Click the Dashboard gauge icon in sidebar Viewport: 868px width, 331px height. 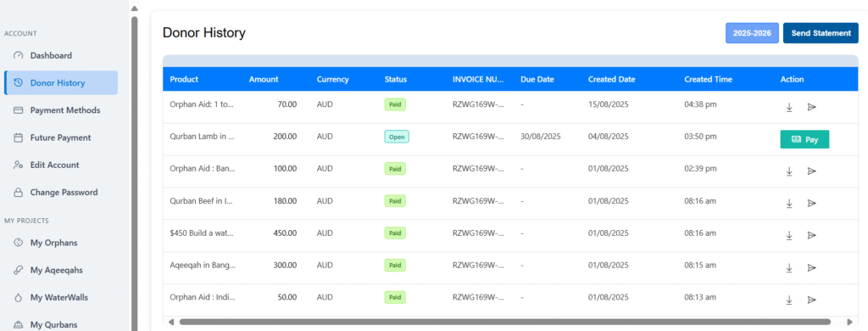tap(19, 55)
